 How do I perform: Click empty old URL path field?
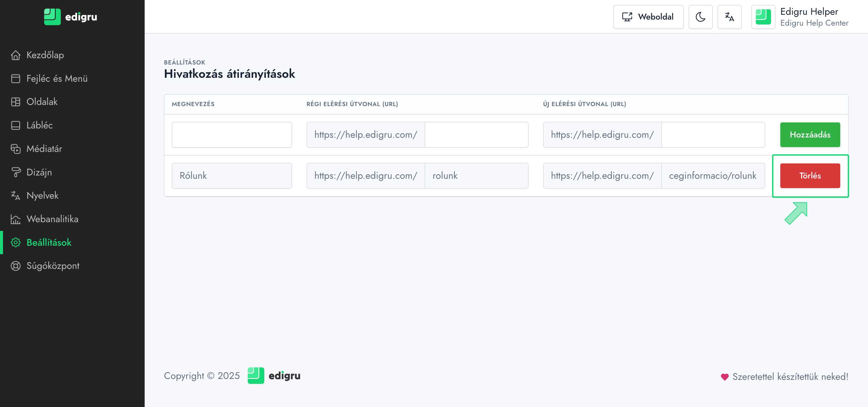coord(476,135)
